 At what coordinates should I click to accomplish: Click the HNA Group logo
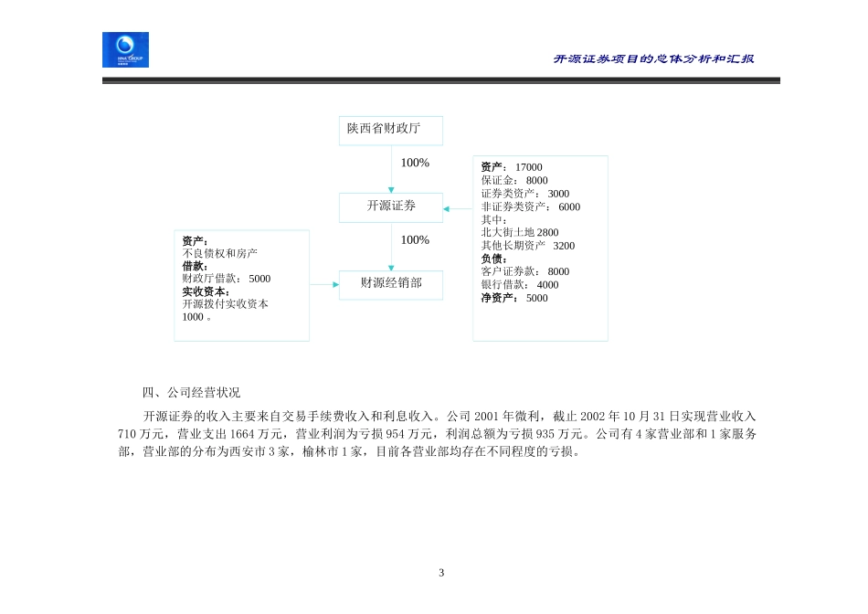pyautogui.click(x=126, y=50)
